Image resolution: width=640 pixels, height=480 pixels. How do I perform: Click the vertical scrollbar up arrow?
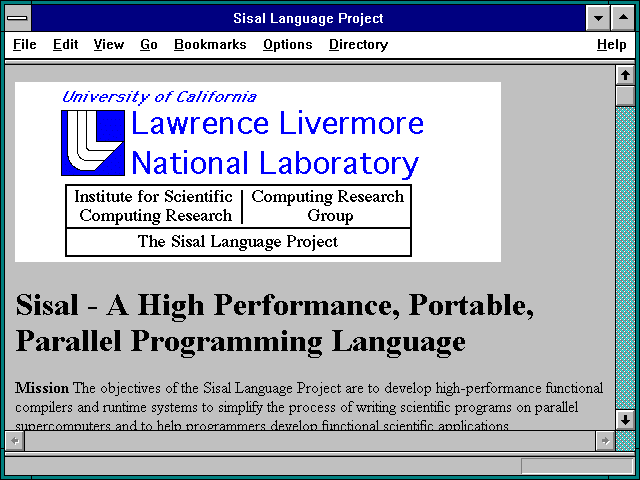(x=625, y=76)
